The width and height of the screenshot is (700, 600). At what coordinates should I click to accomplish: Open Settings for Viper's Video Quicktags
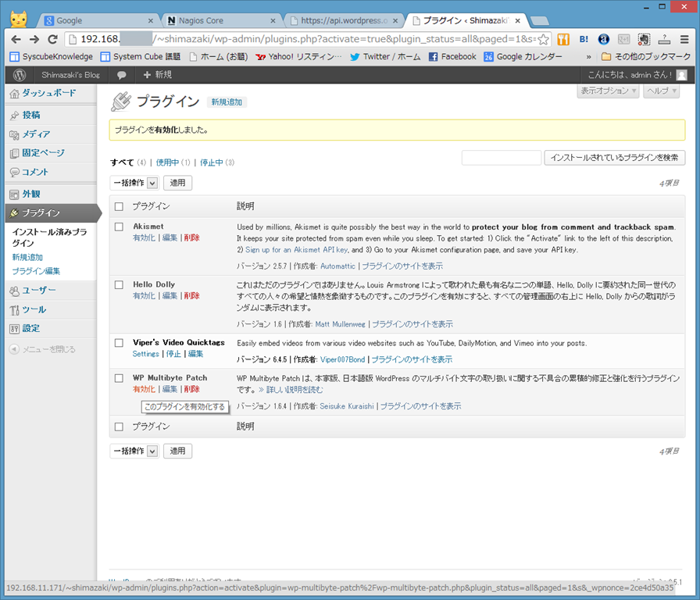(x=146, y=354)
